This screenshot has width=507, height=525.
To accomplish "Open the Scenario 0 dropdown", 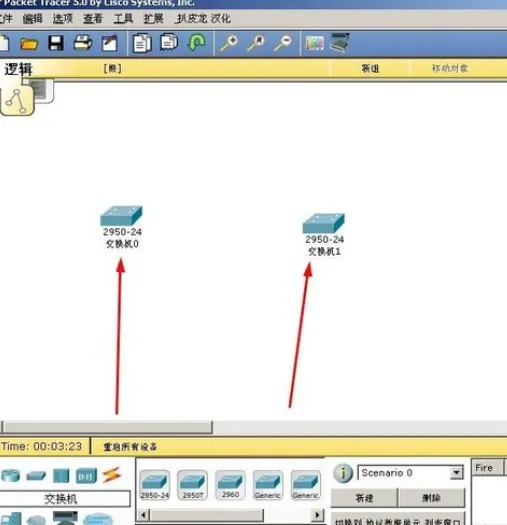I will pos(456,473).
